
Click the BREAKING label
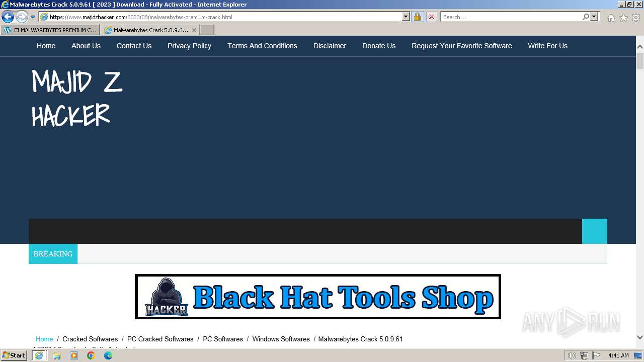coord(53,254)
